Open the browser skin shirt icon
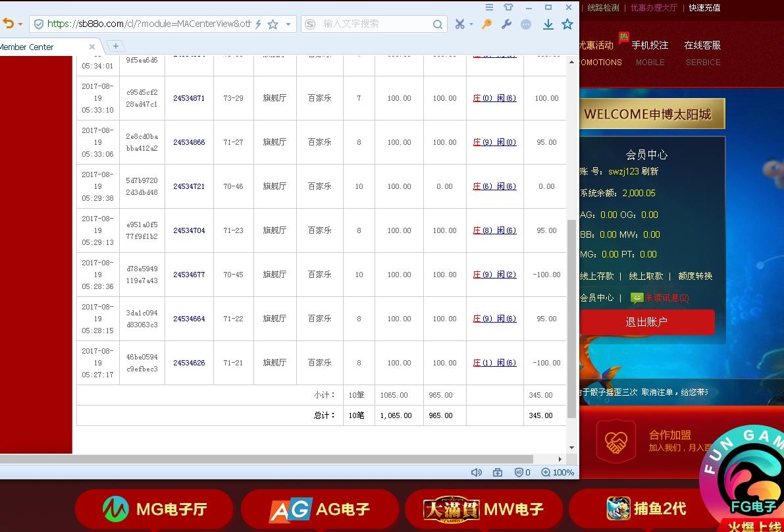Image resolution: width=784 pixels, height=532 pixels. tap(508, 7)
